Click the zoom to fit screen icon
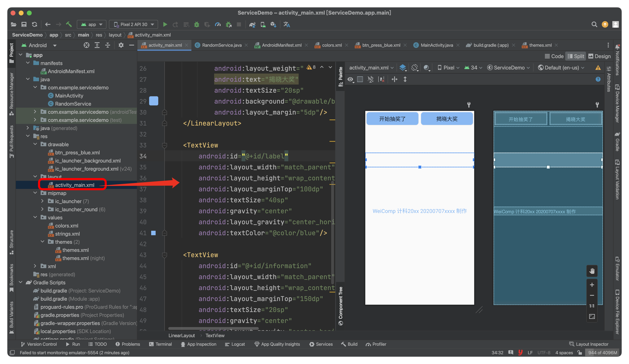 (x=592, y=316)
